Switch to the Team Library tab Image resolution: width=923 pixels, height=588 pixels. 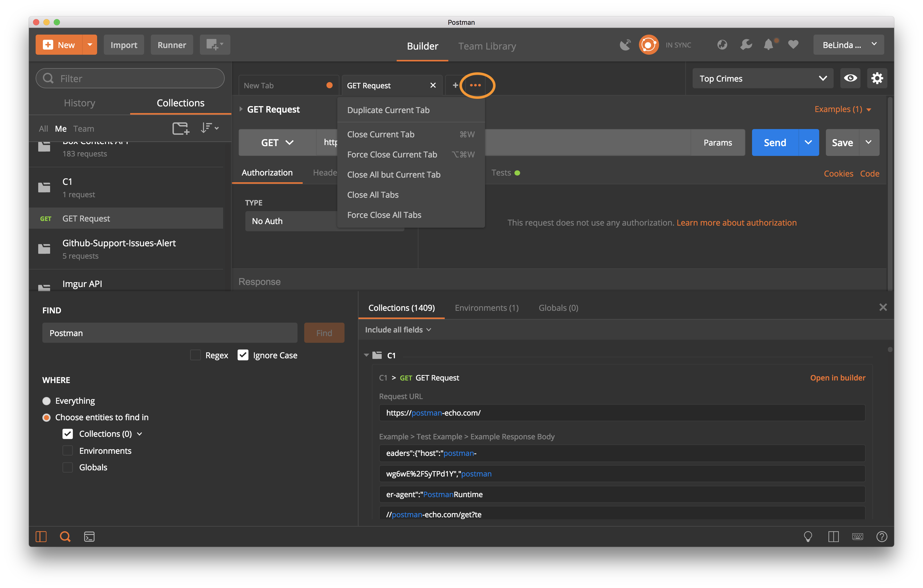pos(487,46)
